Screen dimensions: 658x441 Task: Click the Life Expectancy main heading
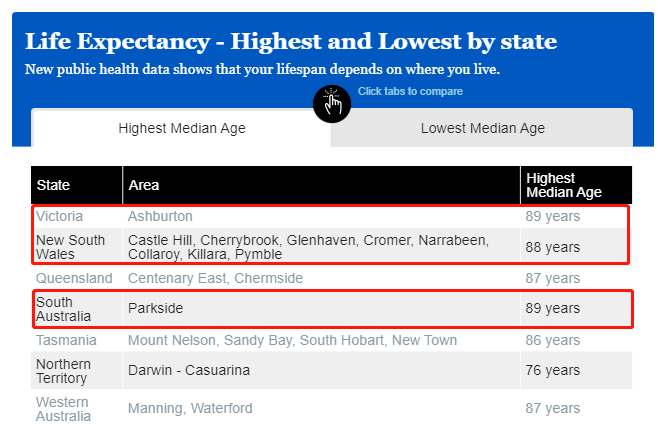click(291, 42)
